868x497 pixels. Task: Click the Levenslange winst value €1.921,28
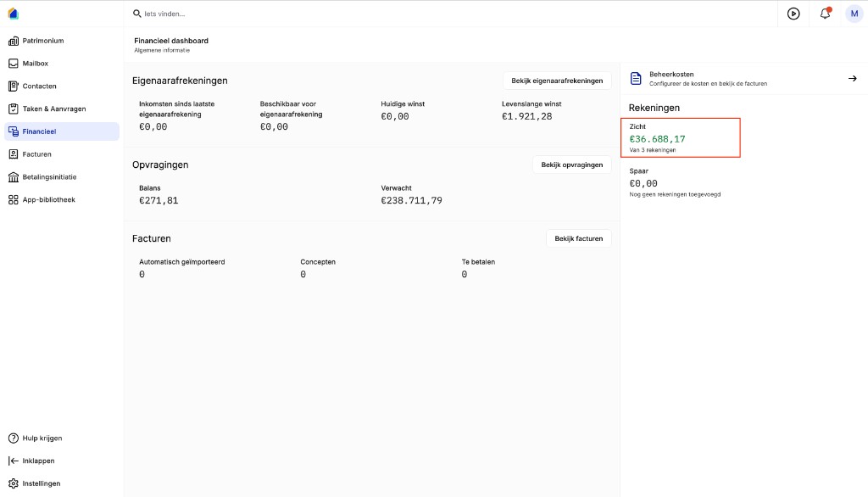(526, 116)
